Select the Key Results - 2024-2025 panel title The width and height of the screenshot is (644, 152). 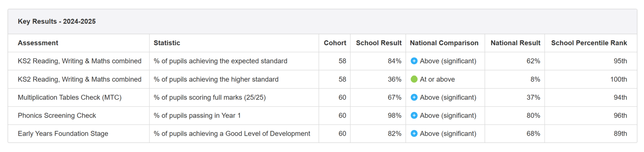(x=57, y=21)
